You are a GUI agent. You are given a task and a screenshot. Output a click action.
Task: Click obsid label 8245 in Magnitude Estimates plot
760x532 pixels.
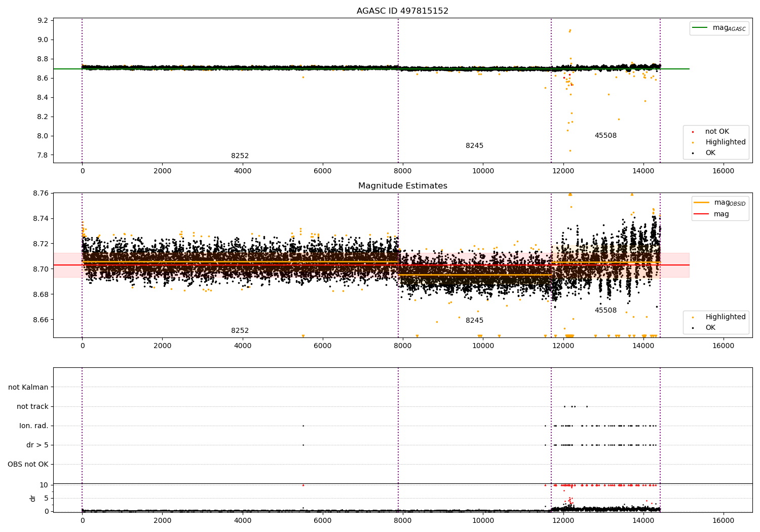pyautogui.click(x=474, y=321)
